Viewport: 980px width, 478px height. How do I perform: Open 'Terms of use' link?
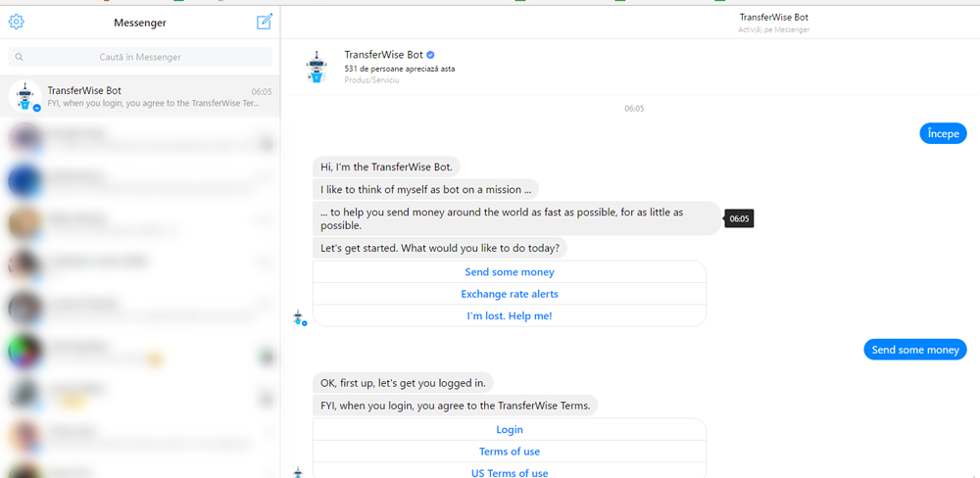coord(509,452)
